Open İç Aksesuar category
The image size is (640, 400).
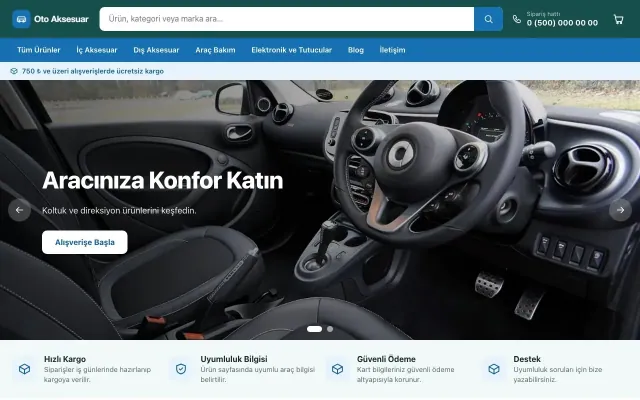(97, 50)
